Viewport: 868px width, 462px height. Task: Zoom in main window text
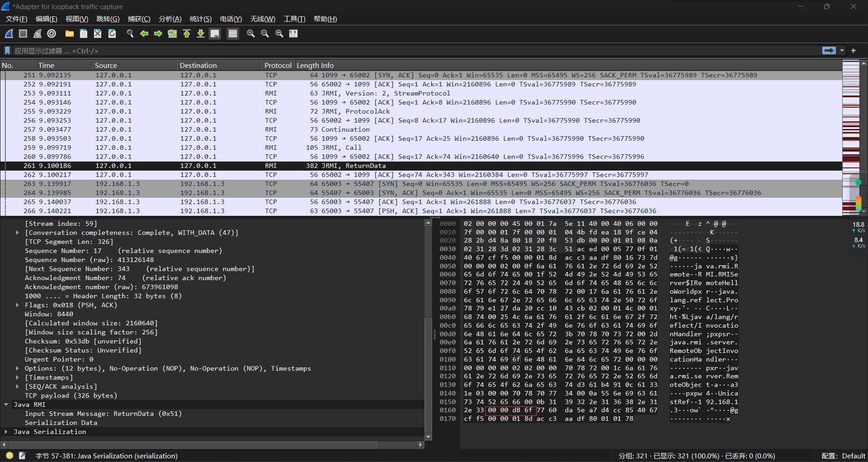tap(251, 33)
